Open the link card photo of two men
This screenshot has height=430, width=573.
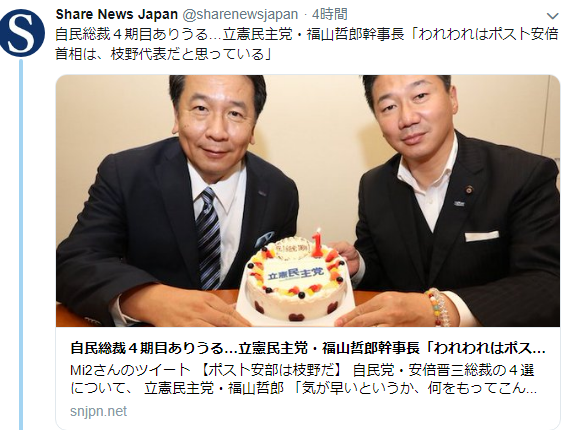click(x=308, y=201)
